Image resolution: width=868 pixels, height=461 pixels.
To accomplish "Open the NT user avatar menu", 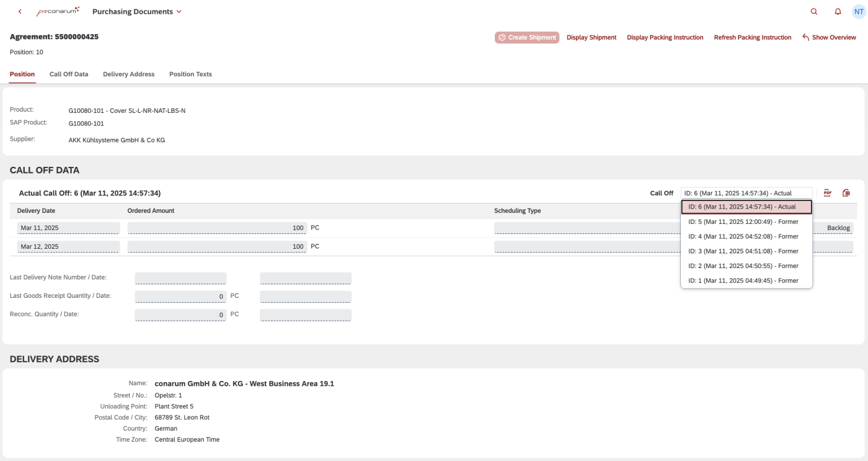I will tap(858, 12).
